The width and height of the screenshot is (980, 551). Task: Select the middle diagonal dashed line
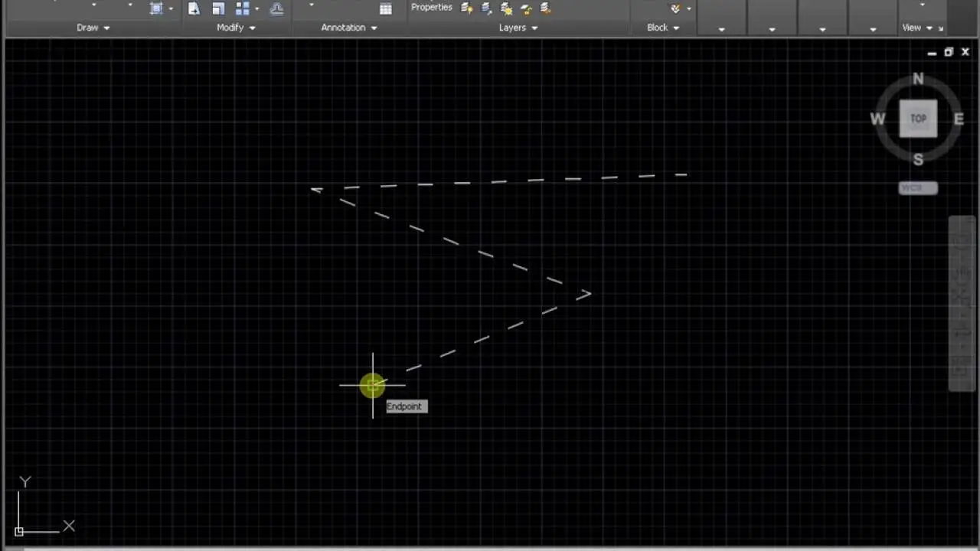[452, 242]
